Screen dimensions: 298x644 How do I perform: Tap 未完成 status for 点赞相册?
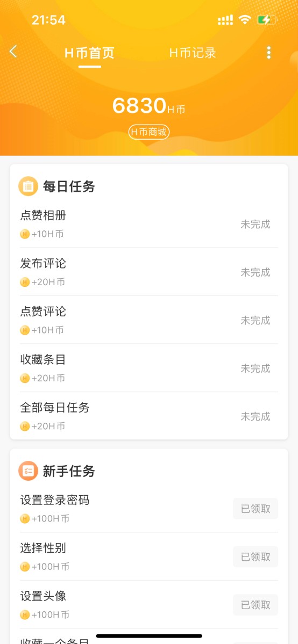click(x=256, y=225)
